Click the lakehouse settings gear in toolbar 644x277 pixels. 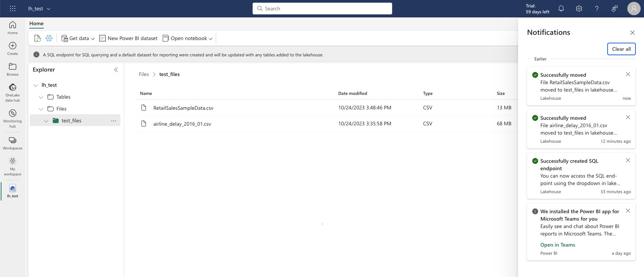click(49, 38)
